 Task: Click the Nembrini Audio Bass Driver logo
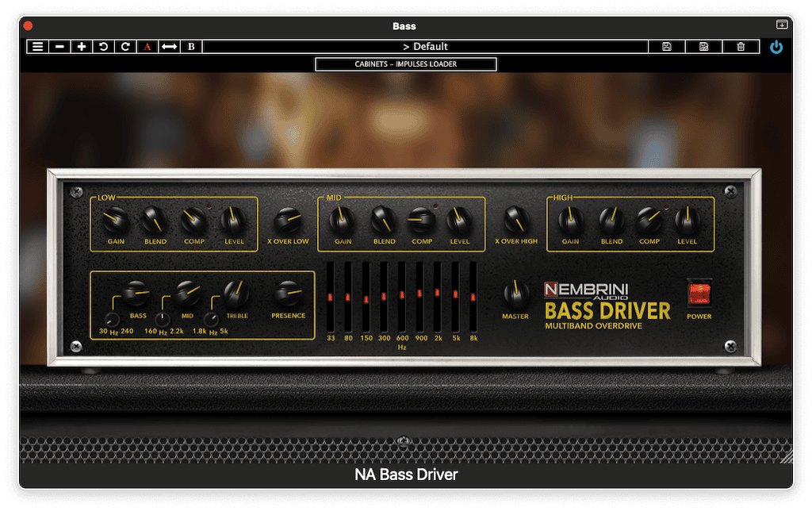[607, 305]
